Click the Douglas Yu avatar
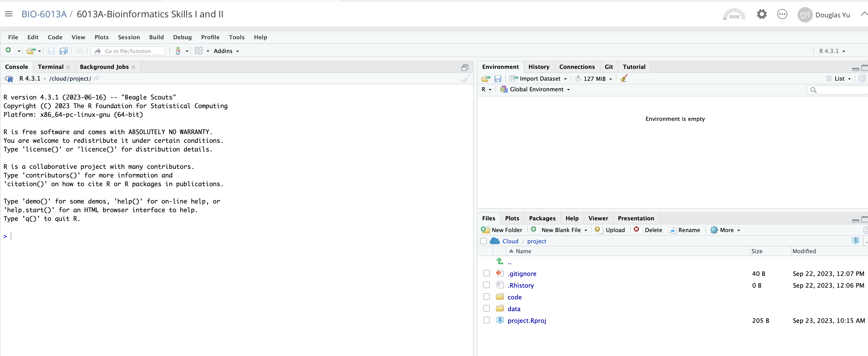The width and height of the screenshot is (868, 356). [805, 15]
